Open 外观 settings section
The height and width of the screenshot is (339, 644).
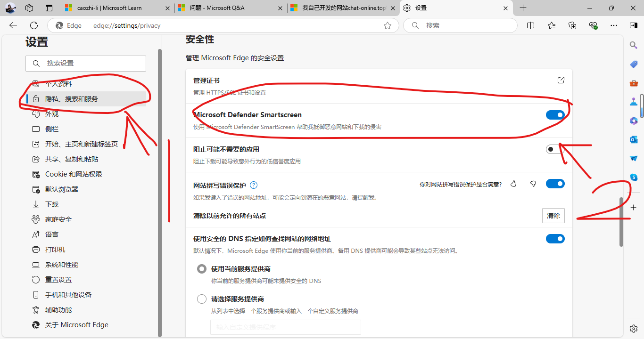[x=86, y=114]
